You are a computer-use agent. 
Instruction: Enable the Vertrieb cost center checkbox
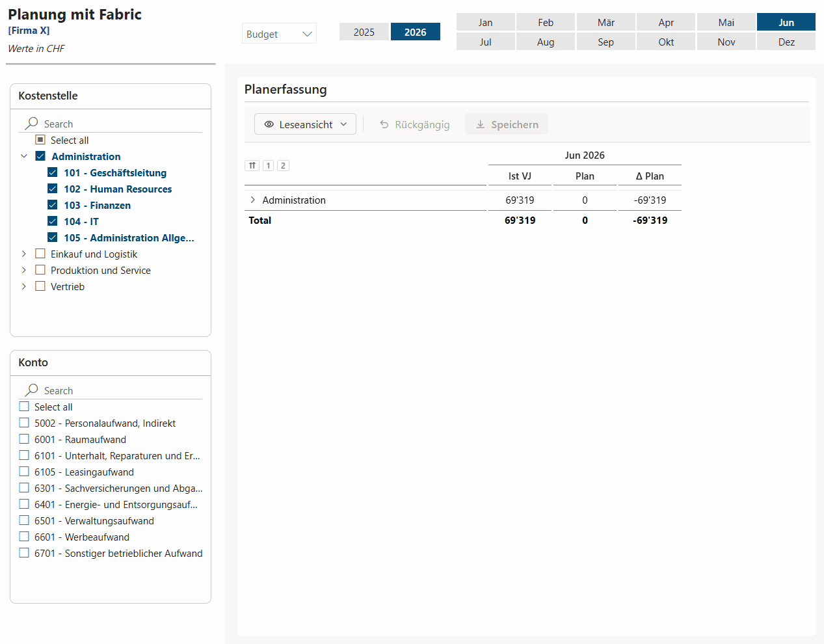[40, 286]
